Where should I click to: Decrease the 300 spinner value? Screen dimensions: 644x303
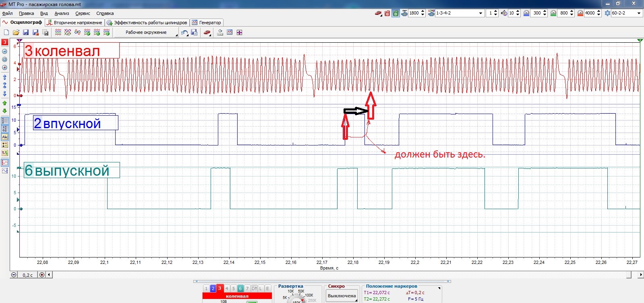[545, 15]
